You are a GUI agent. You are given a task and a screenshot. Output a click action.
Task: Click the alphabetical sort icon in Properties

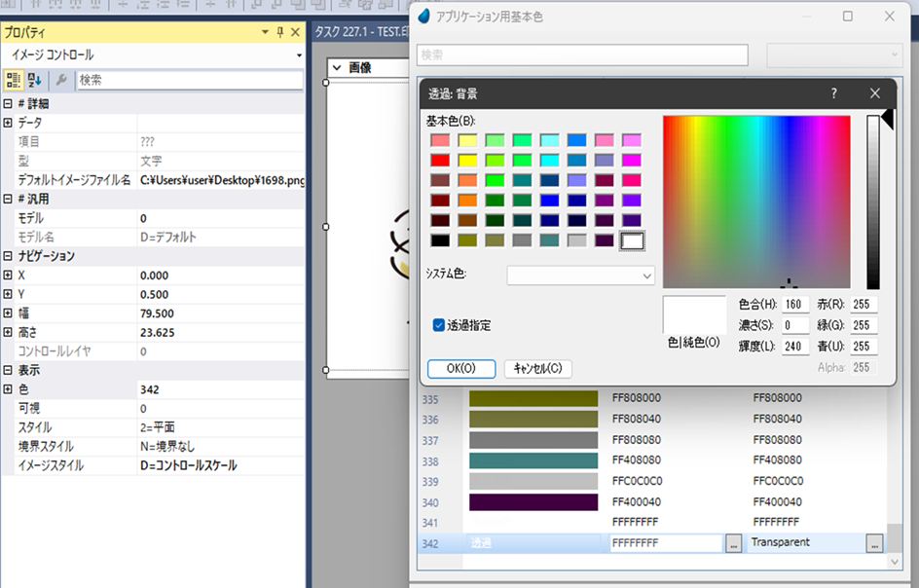35,80
